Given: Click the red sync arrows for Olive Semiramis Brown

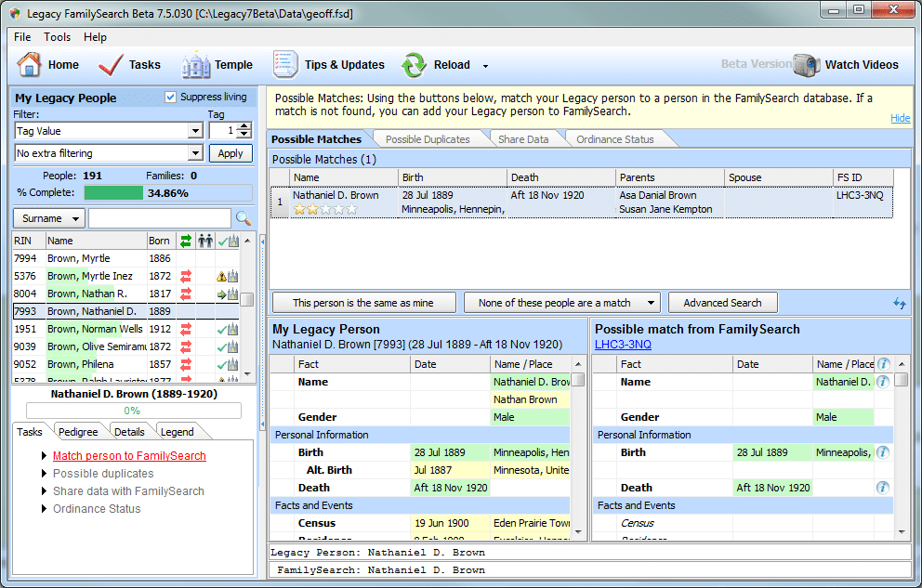Looking at the screenshot, I should point(186,346).
